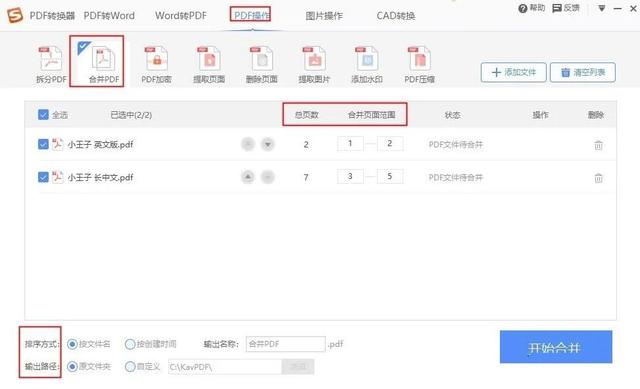Click PDF文件待合并 status of 小王子 英文版.pdf
This screenshot has width=640, height=389.
pyautogui.click(x=456, y=144)
